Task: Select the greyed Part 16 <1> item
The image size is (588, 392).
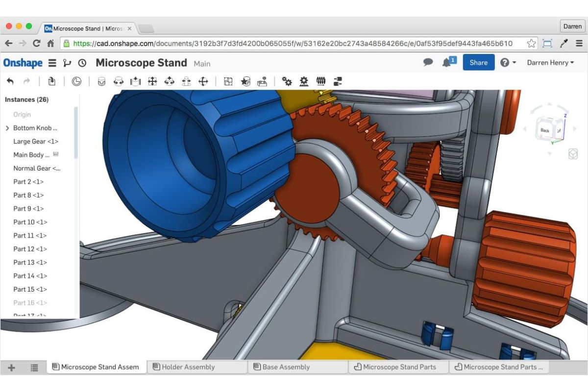Action: click(30, 303)
